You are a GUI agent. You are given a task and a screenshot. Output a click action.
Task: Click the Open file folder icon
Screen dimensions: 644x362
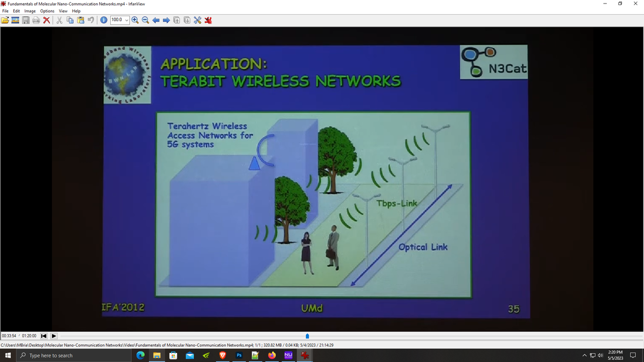(5, 20)
